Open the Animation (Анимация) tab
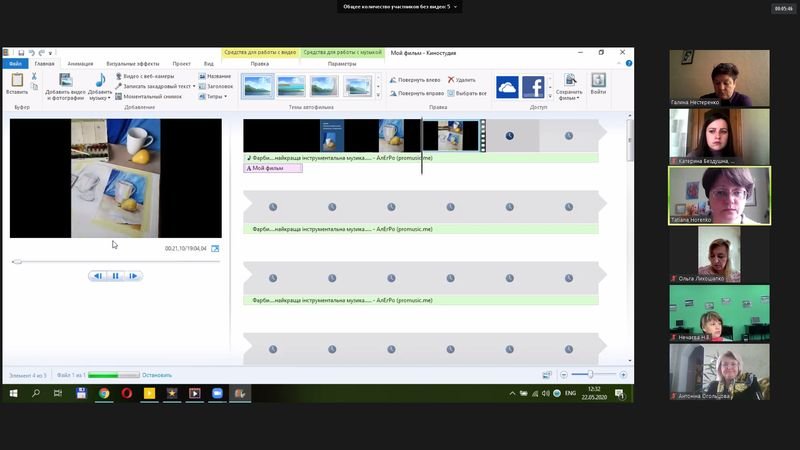 click(x=80, y=63)
